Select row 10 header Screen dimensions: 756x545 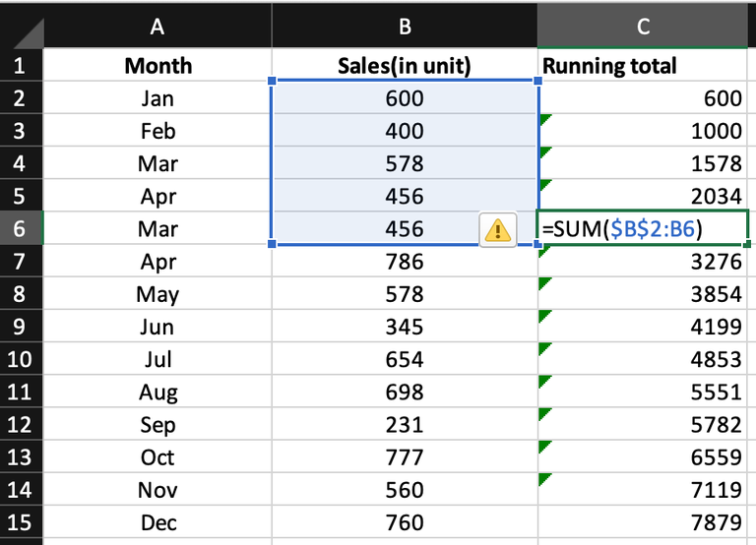(x=22, y=359)
